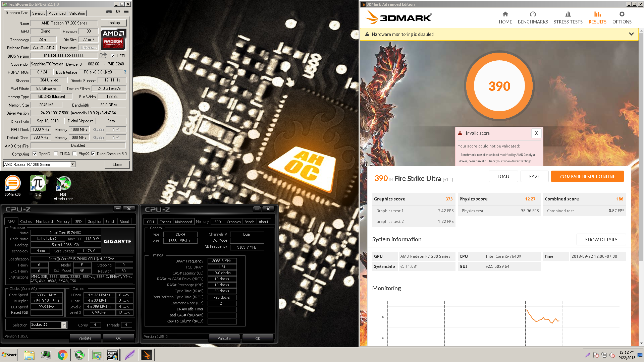Click the 3DMark taskbar button

[x=147, y=355]
